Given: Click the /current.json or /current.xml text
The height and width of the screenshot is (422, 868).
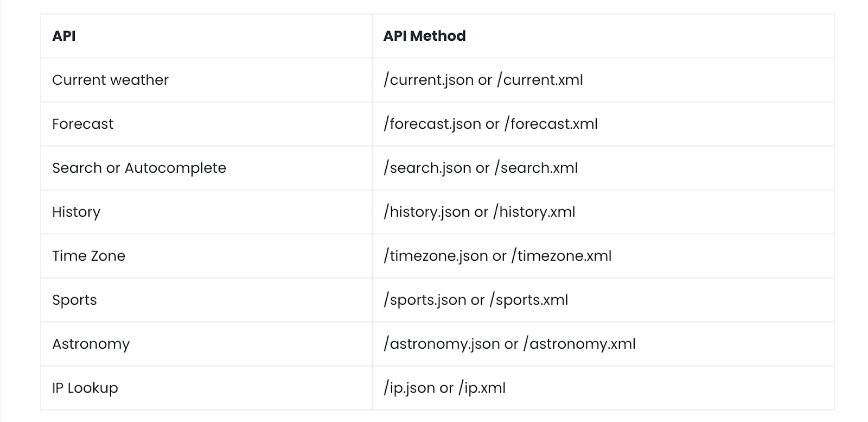Looking at the screenshot, I should pos(483,80).
